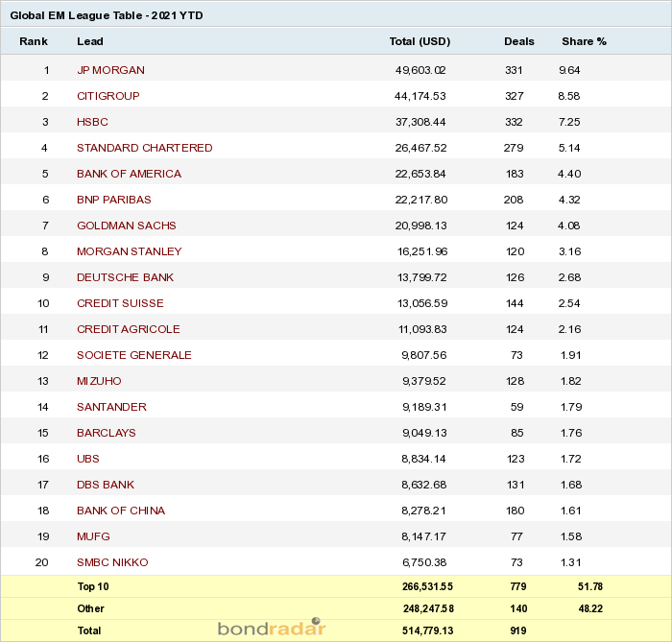Select HSBC share value 7.25
This screenshot has height=642, width=672.
coord(569,122)
